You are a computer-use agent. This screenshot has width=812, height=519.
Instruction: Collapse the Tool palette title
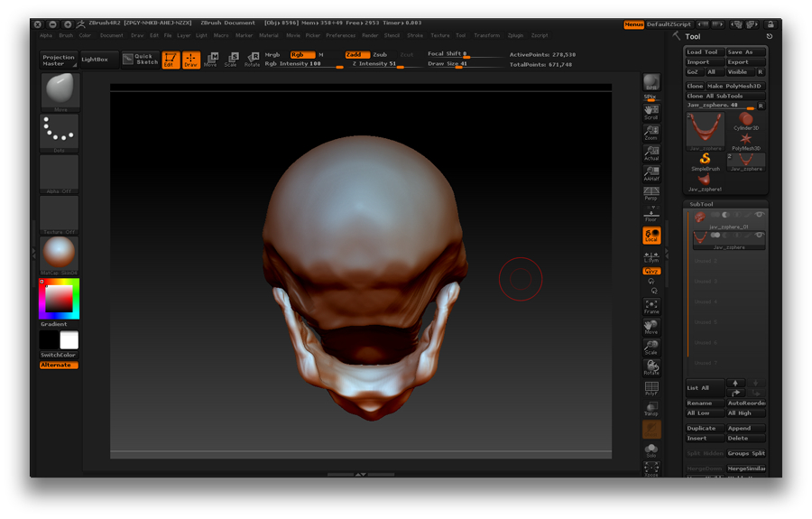(692, 36)
